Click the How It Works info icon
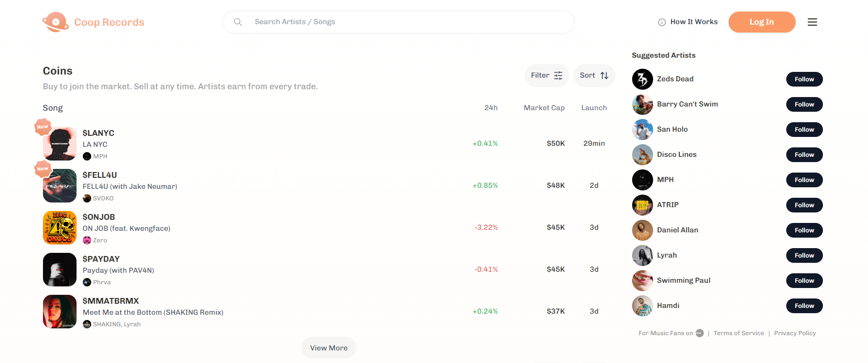Viewport: 868px width, 363px height. tap(661, 22)
